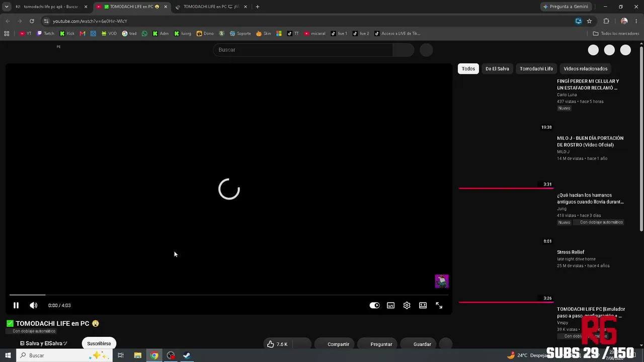This screenshot has width=644, height=362.
Task: Toggle the autoplay switch in the player
Action: pos(374,305)
